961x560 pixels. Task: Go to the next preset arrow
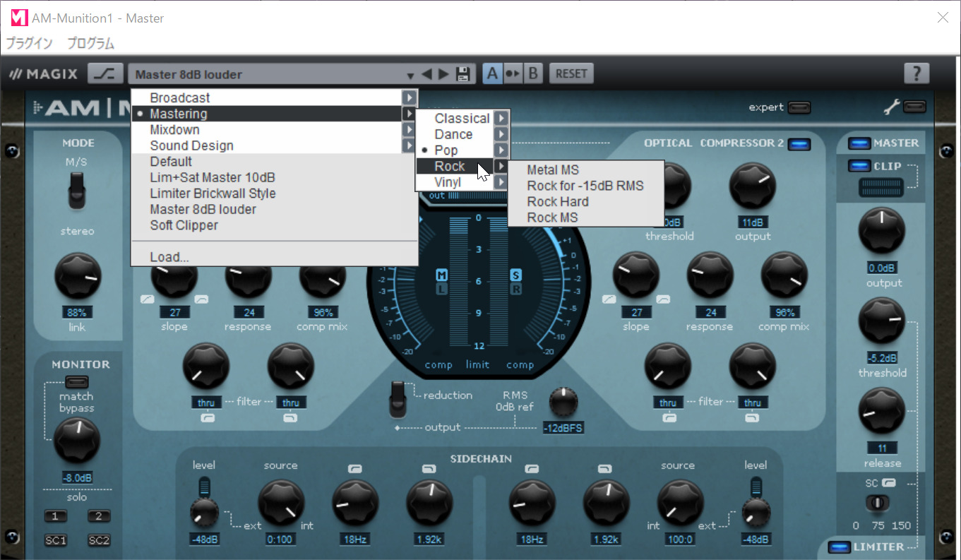click(x=443, y=74)
